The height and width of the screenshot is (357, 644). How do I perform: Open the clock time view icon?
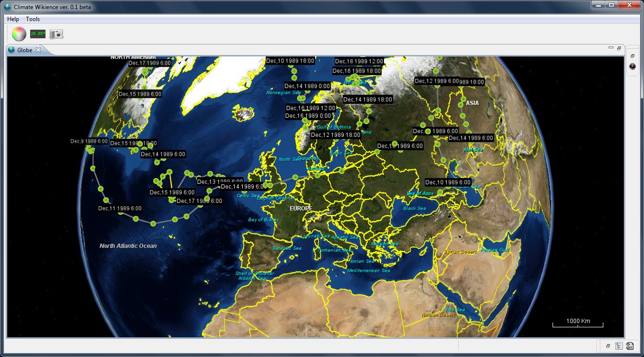tap(633, 67)
